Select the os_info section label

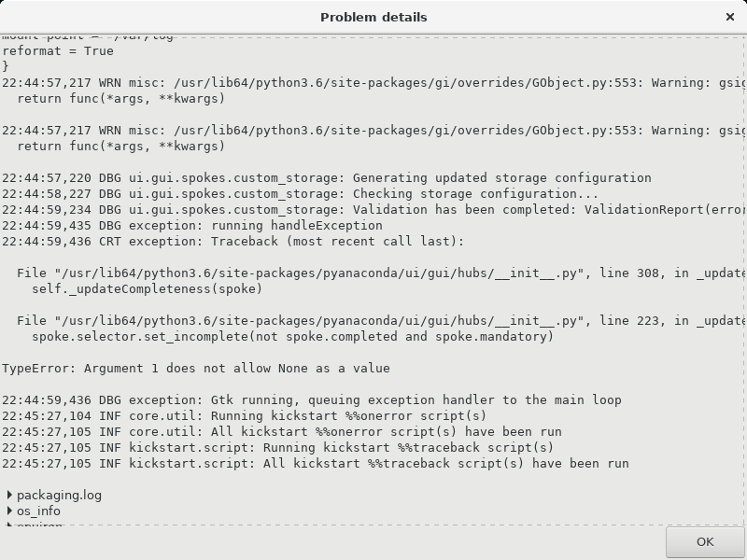(x=38, y=511)
